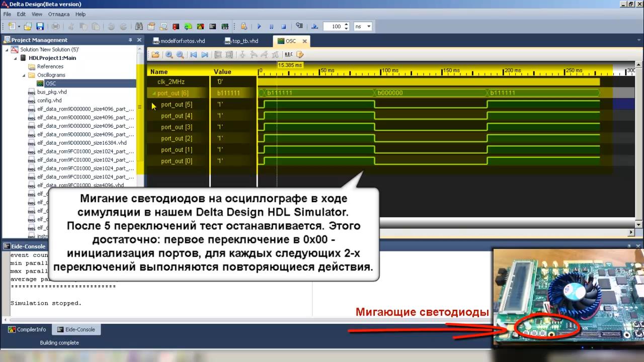
Task: Click the note edit icon in OSC toolbar
Action: tap(300, 55)
